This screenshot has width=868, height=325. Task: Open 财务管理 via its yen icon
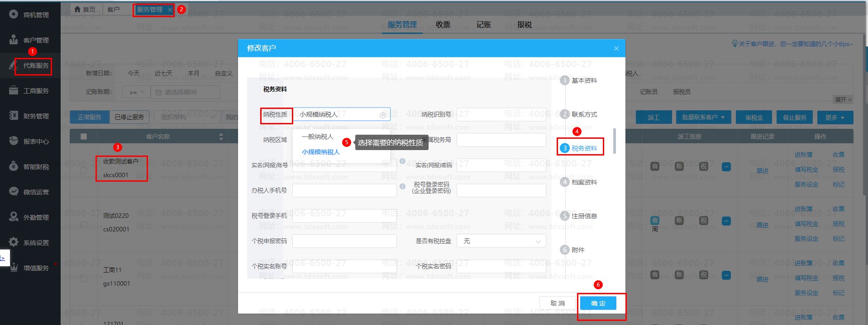tap(14, 116)
